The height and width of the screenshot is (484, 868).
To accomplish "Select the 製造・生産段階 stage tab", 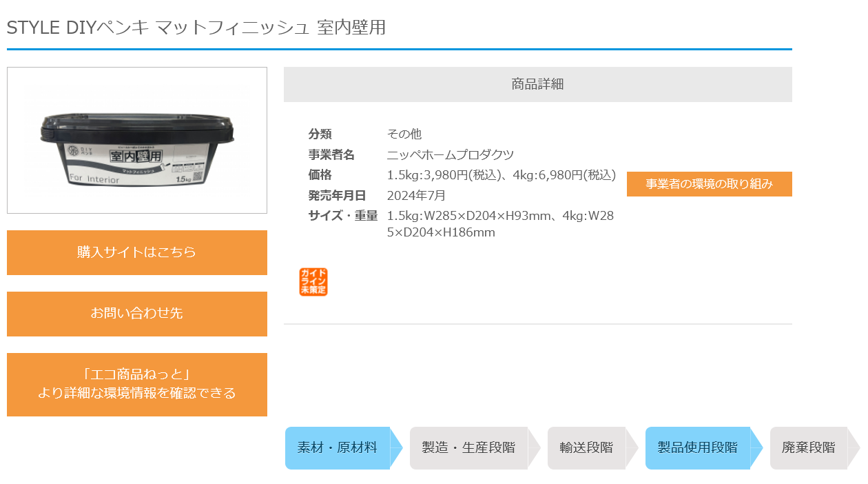I will coord(475,448).
